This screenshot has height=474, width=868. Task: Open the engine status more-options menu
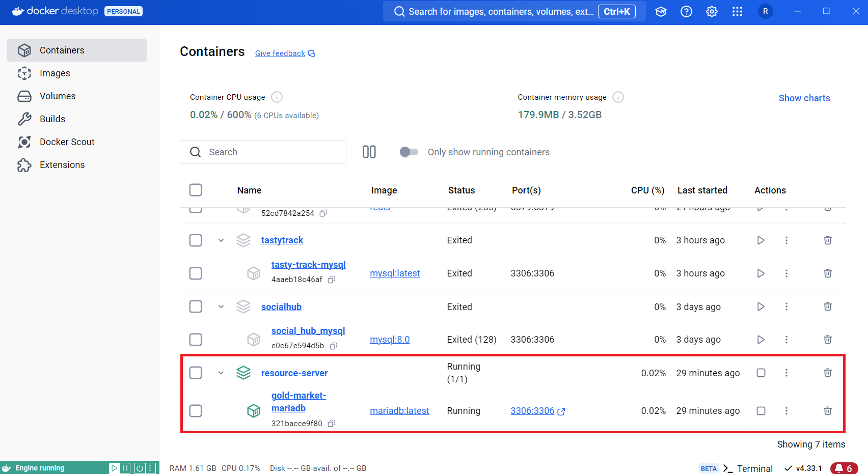pos(150,468)
